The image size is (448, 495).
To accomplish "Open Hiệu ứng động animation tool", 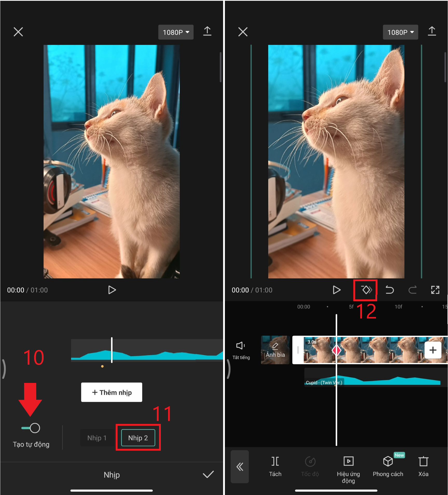I will (x=348, y=468).
